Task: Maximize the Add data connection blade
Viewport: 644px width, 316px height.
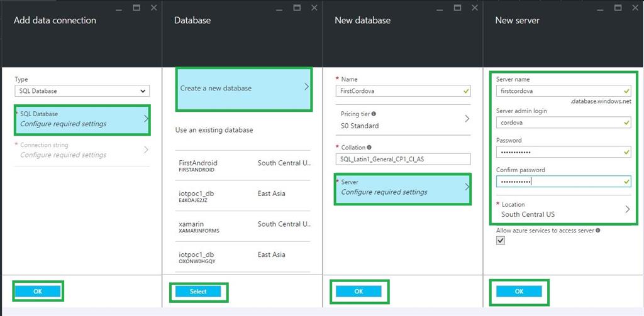Action: pyautogui.click(x=137, y=8)
